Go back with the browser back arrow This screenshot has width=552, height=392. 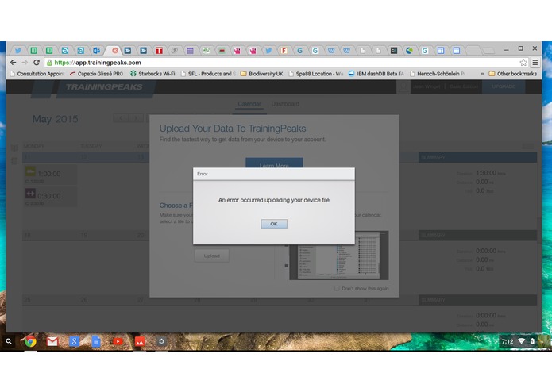pyautogui.click(x=13, y=63)
